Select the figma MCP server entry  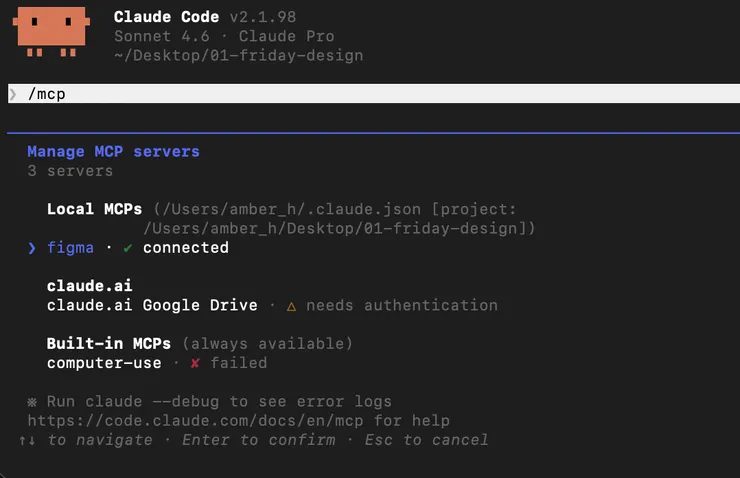71,248
